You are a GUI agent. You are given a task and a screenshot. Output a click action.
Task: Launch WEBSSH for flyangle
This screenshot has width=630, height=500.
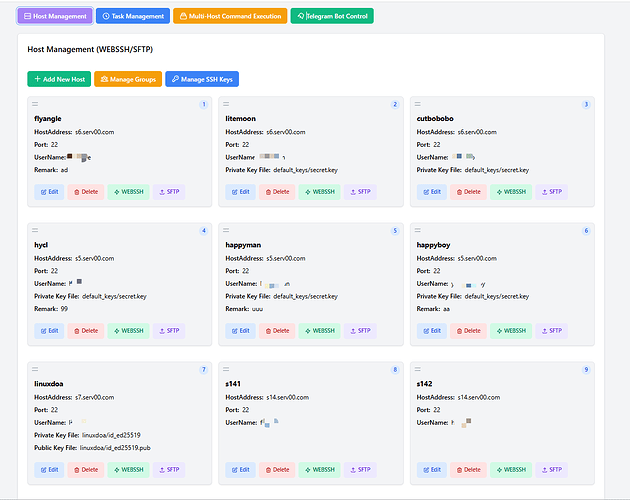pos(128,192)
